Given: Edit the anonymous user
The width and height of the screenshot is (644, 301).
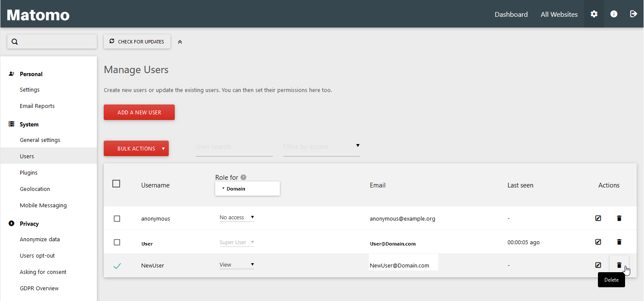Looking at the screenshot, I should tap(598, 218).
